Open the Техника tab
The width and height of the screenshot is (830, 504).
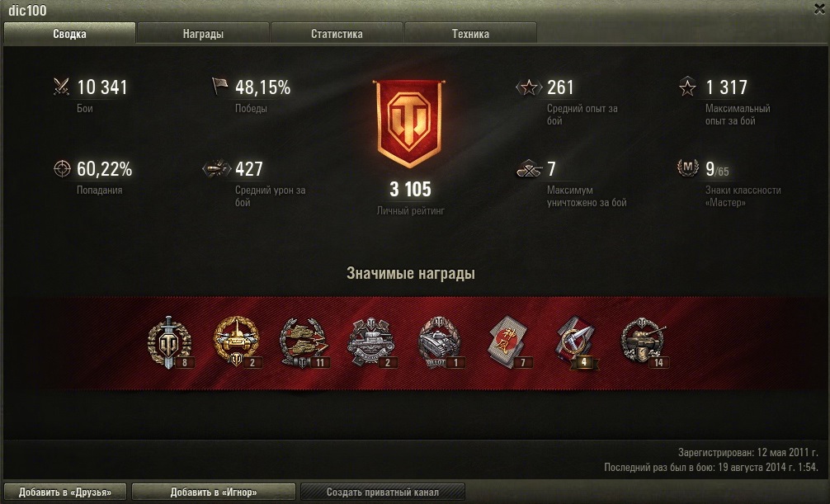[470, 33]
